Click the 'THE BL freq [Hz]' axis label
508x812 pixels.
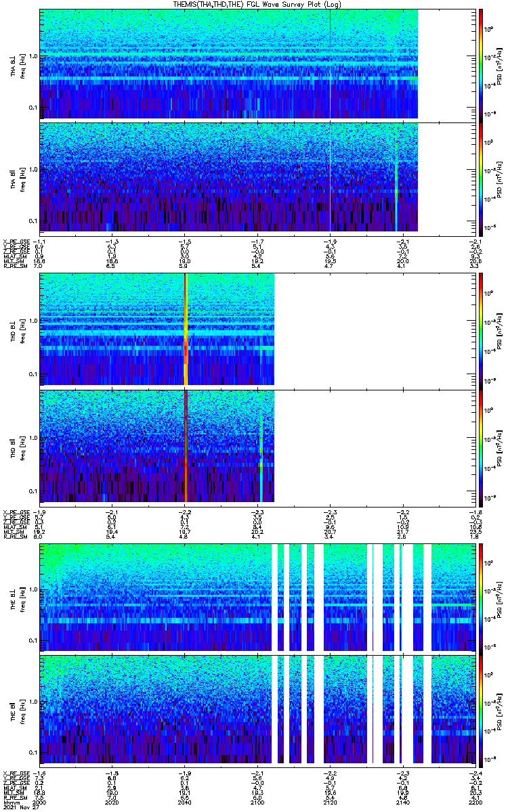[17, 596]
